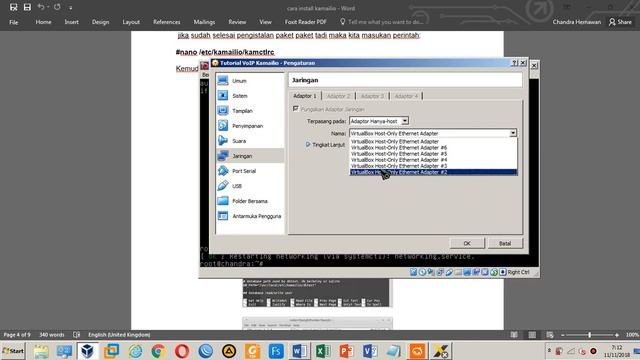Open the Layout ribbon tab
The height and width of the screenshot is (360, 640).
pos(131,22)
